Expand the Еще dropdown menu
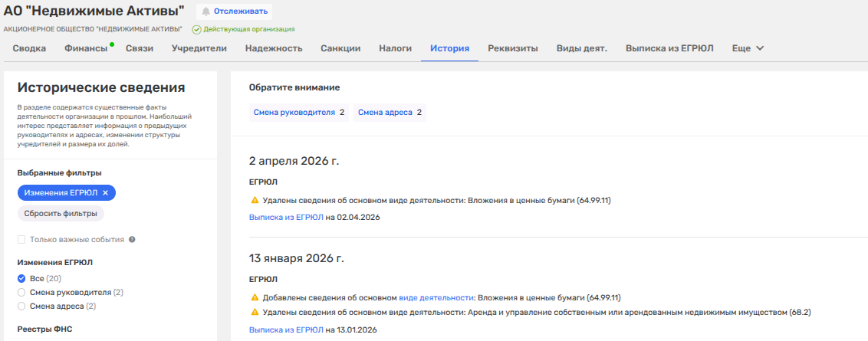Viewport: 868px width, 341px height. [748, 48]
